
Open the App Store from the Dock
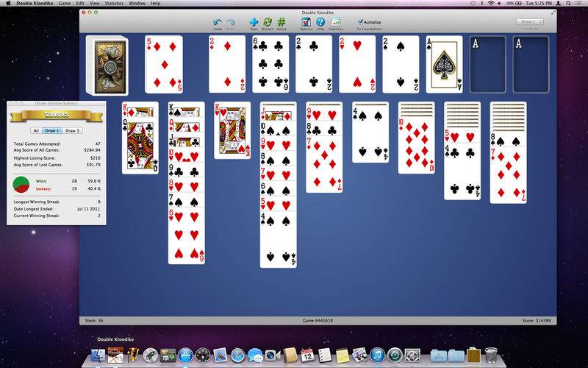(x=185, y=355)
